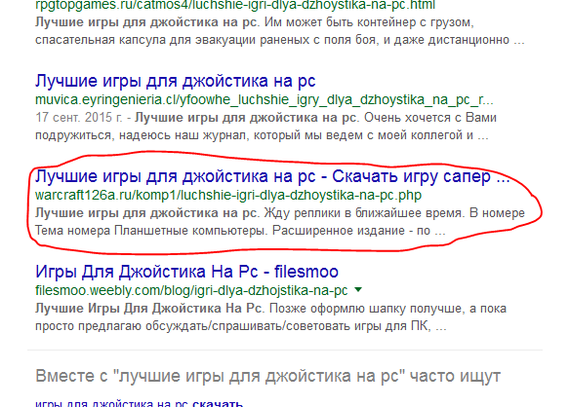Screen dimensions: 570x407
Task: Click the date '17 сент. 2015 г.'
Action: coord(80,118)
